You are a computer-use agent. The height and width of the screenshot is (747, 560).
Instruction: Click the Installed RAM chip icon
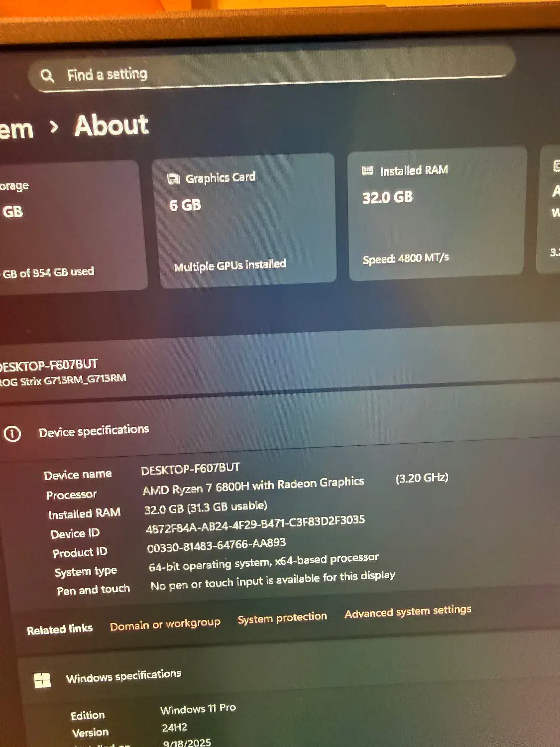point(367,171)
